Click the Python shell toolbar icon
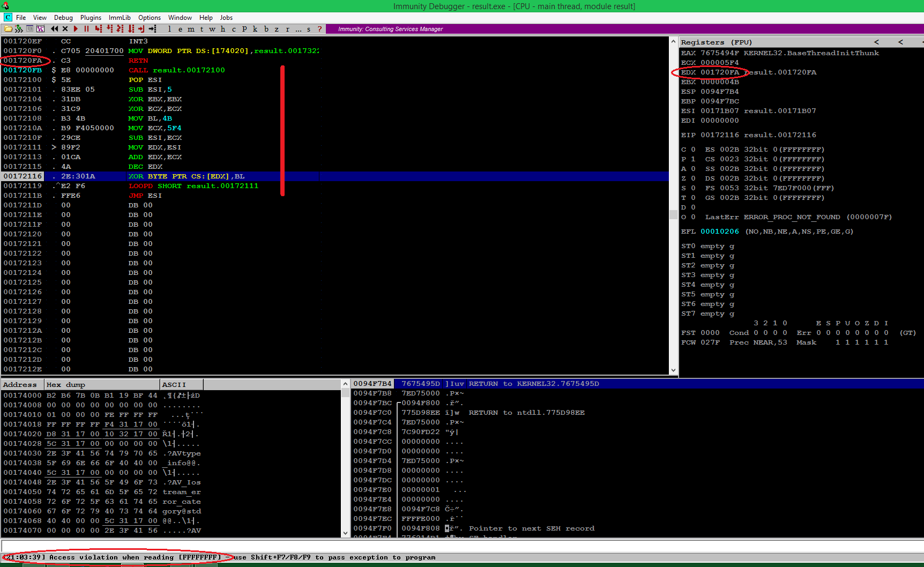The image size is (924, 567). (19, 29)
